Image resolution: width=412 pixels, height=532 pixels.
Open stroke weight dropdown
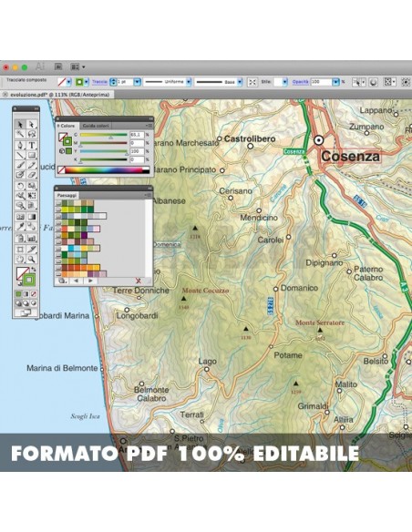click(137, 82)
